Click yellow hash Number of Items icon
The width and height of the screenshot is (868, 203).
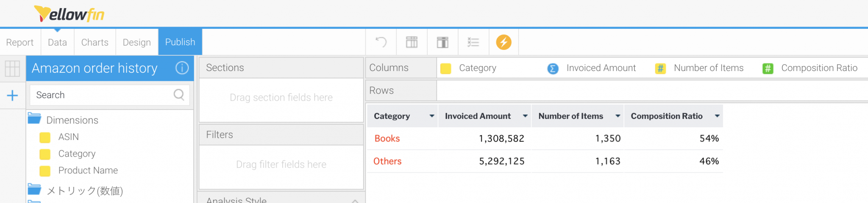pyautogui.click(x=660, y=69)
